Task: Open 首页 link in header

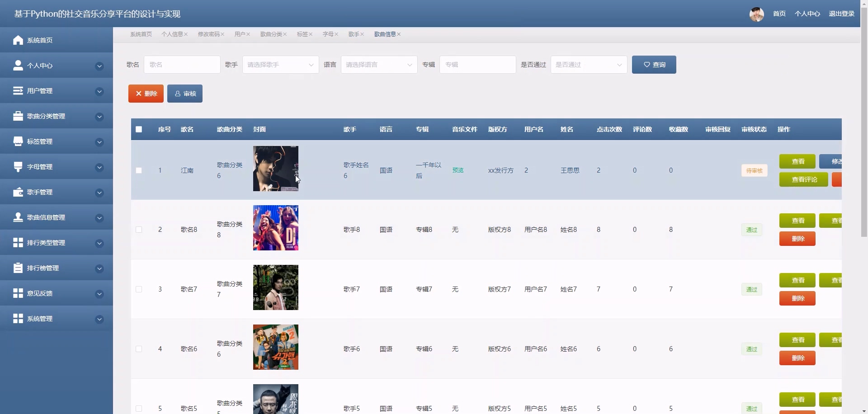Action: point(779,14)
